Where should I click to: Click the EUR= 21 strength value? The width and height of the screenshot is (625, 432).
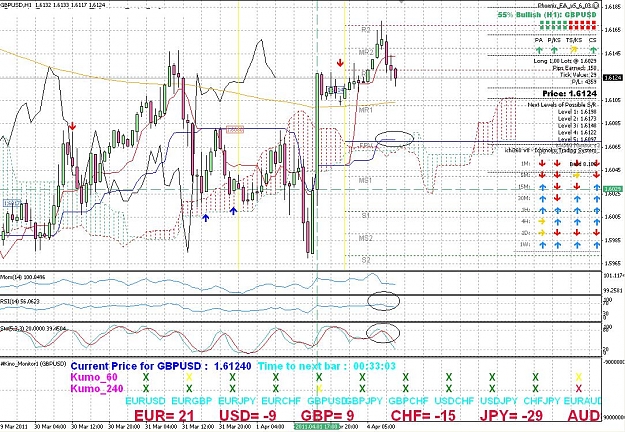[164, 416]
